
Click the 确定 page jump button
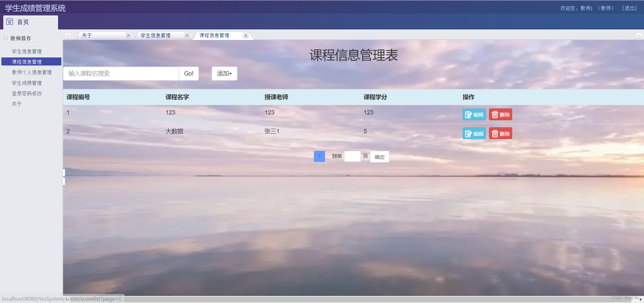(x=380, y=157)
